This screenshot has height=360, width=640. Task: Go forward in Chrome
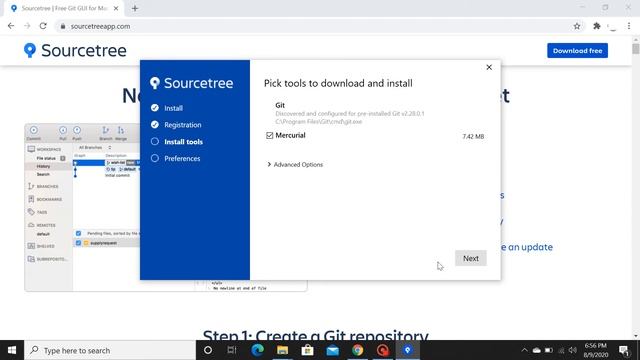click(x=27, y=26)
